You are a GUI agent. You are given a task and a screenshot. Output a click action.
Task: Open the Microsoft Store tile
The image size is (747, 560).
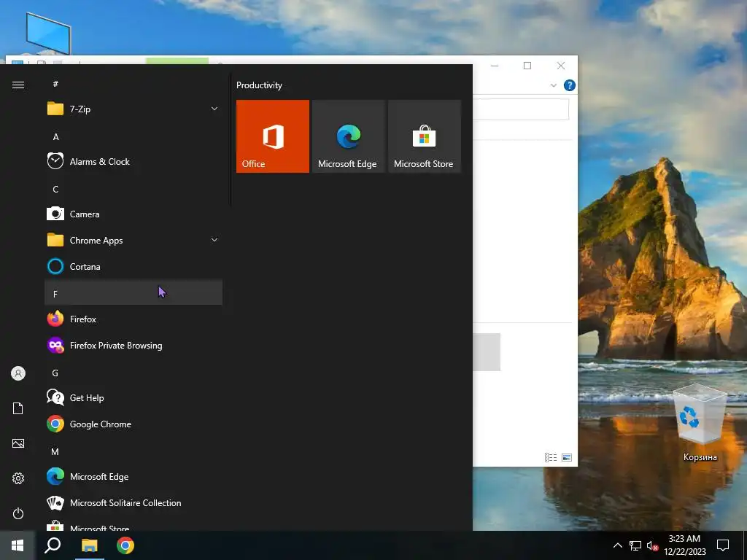tap(424, 136)
